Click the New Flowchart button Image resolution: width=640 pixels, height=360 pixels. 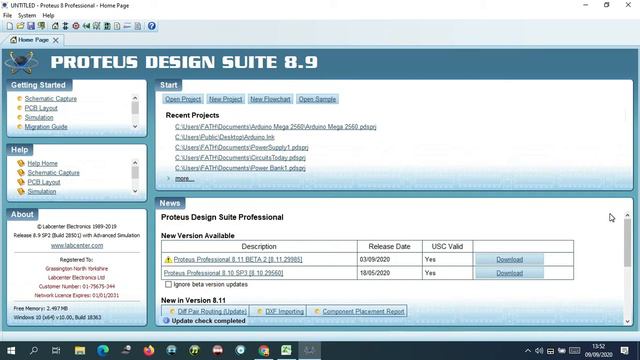[270, 99]
